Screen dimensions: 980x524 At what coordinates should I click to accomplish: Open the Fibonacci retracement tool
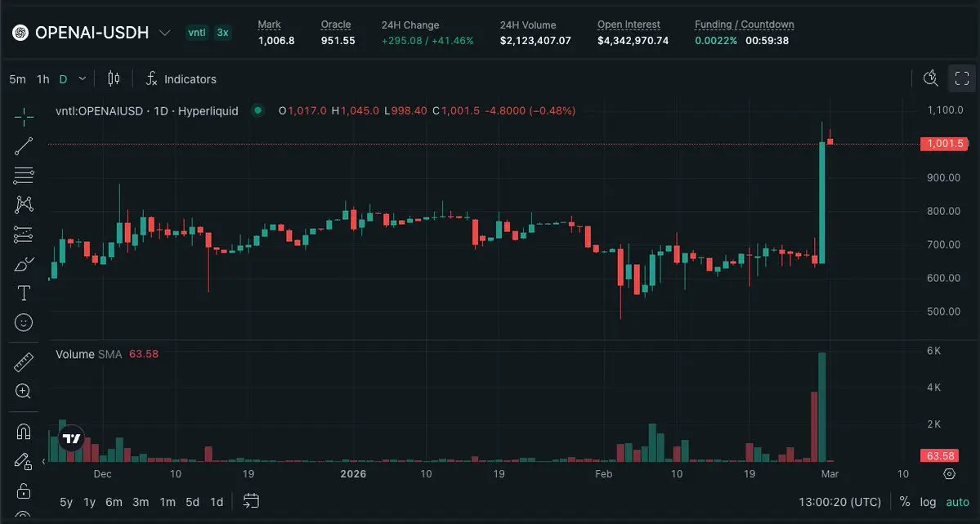[24, 176]
